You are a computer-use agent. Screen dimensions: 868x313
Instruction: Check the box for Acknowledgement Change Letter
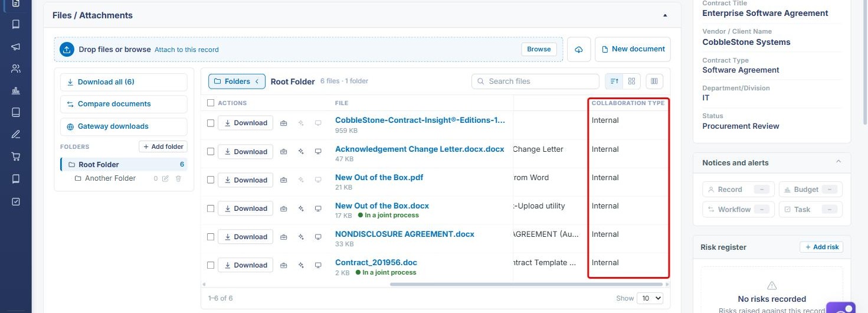[x=211, y=152]
